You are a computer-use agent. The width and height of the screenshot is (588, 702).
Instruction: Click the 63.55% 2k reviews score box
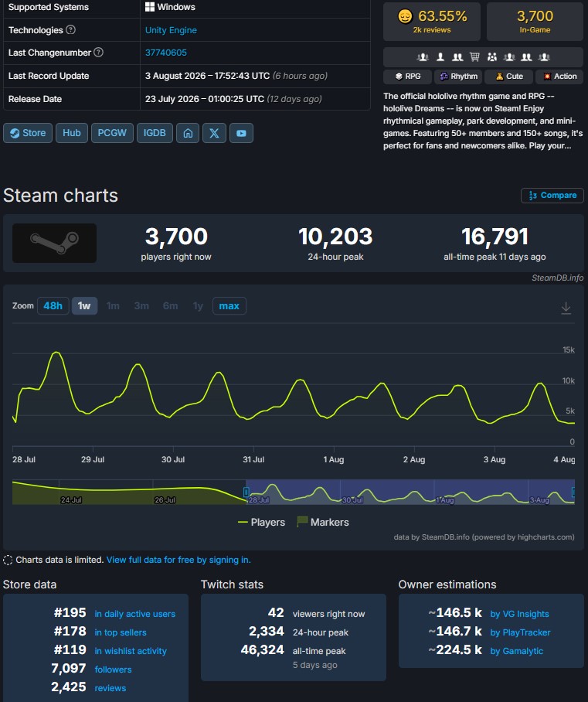tap(432, 22)
